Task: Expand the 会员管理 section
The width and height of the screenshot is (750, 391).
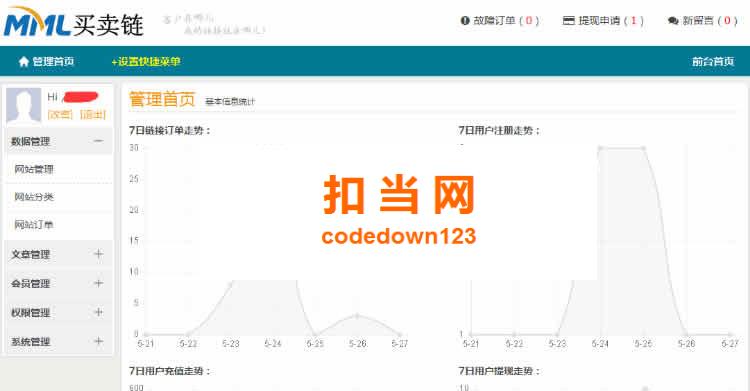Action: 99,283
